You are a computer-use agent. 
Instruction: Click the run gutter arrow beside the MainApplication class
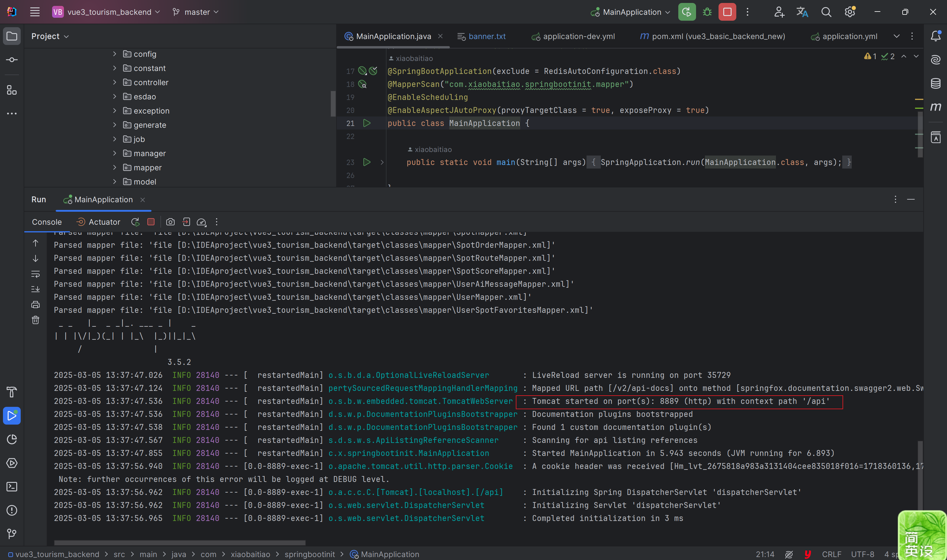click(x=367, y=123)
